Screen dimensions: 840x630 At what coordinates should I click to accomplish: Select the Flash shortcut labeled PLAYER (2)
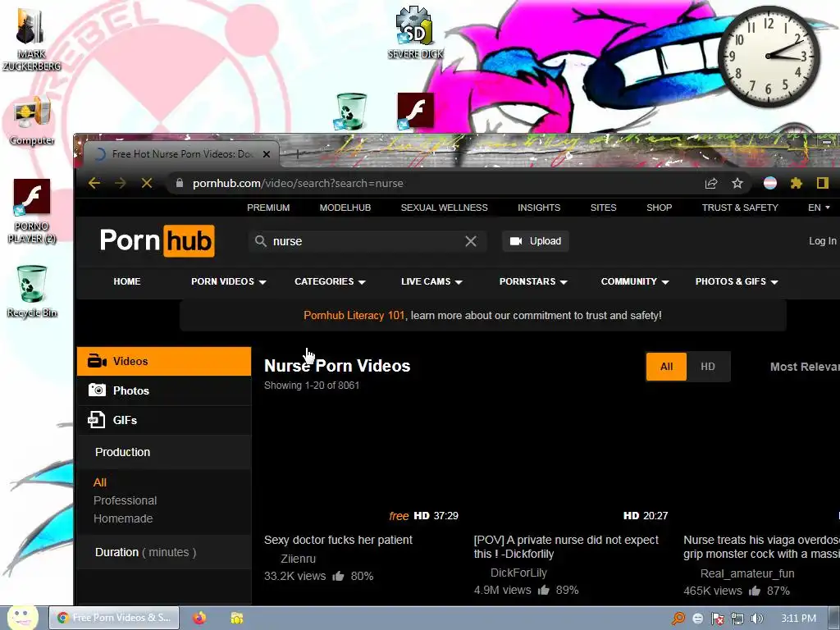coord(32,212)
